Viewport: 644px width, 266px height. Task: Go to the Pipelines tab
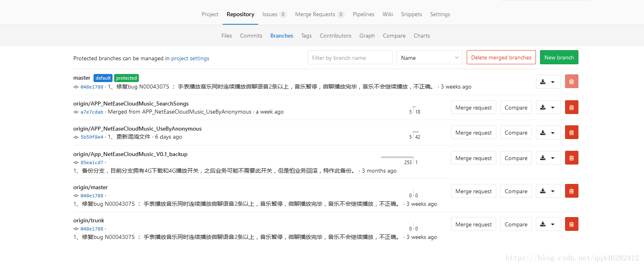[x=363, y=14]
